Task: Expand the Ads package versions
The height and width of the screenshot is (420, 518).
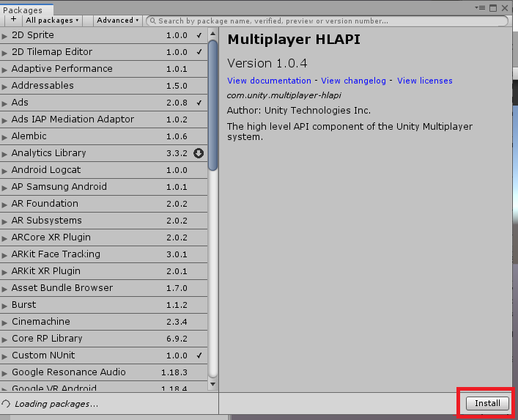Action: click(4, 103)
